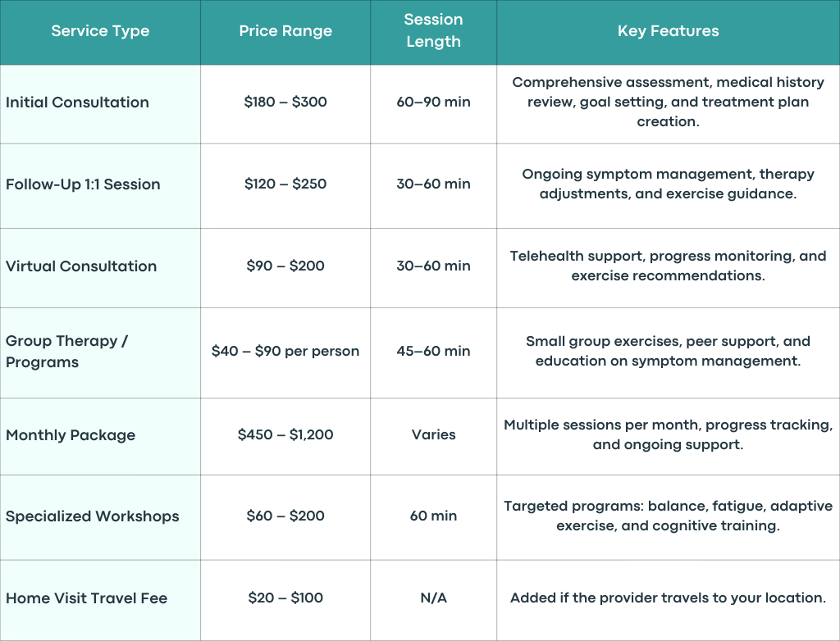
Task: Select the Follow-Up 1:1 Session label
Action: [83, 184]
